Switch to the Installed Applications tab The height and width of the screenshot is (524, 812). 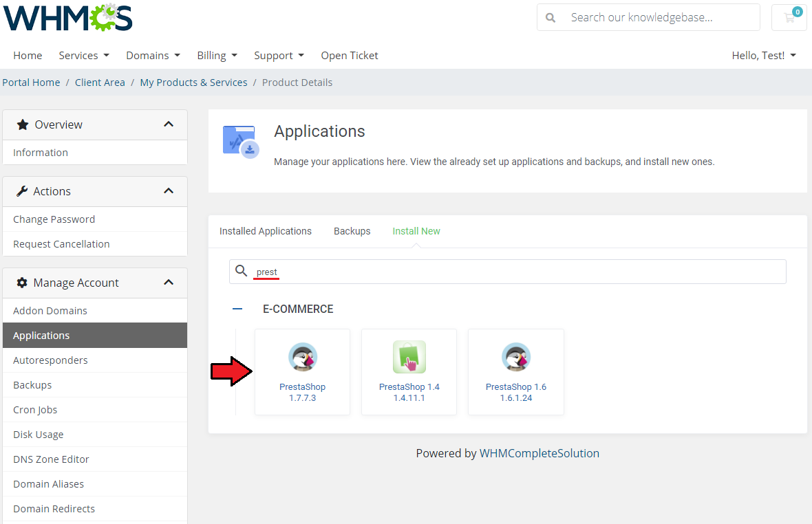click(x=266, y=231)
